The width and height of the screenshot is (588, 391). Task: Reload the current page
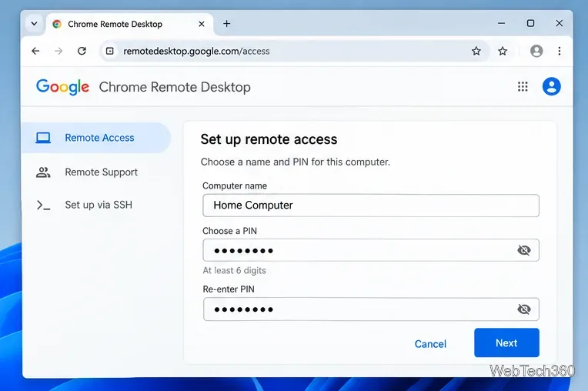(82, 51)
